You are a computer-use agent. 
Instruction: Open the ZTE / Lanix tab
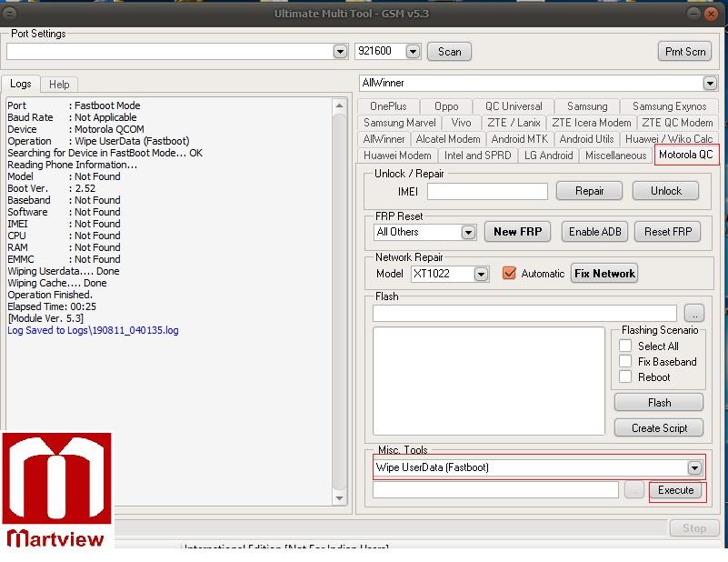click(x=514, y=123)
